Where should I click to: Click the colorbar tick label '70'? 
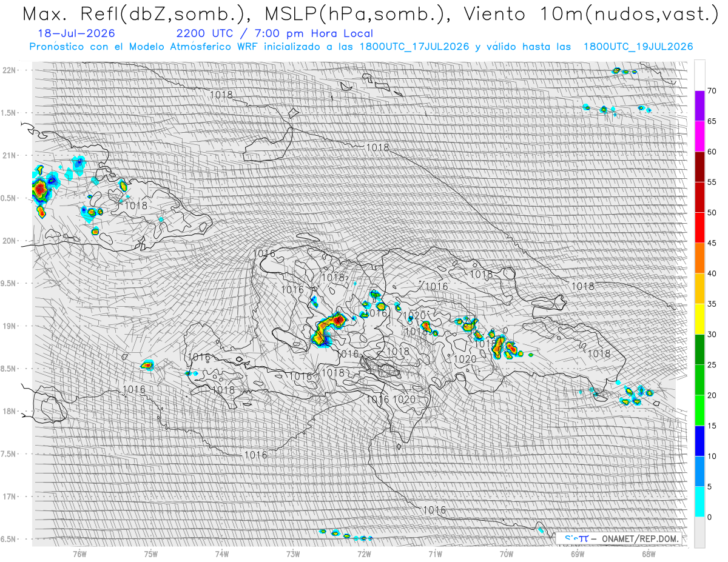(712, 91)
